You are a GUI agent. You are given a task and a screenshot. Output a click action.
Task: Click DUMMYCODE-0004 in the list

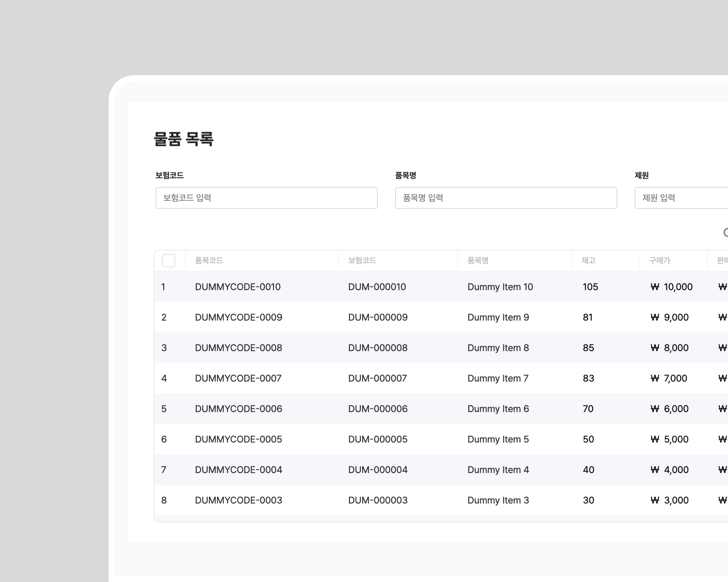click(x=238, y=470)
